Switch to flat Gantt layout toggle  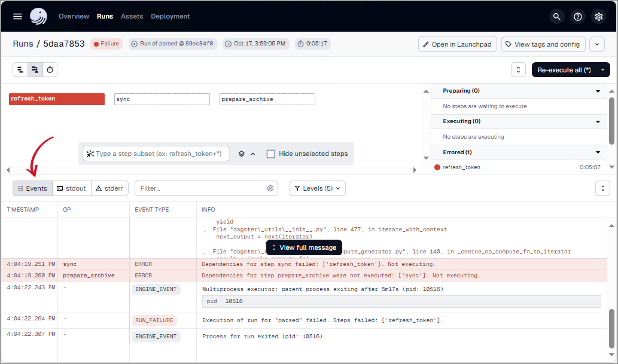pos(20,70)
